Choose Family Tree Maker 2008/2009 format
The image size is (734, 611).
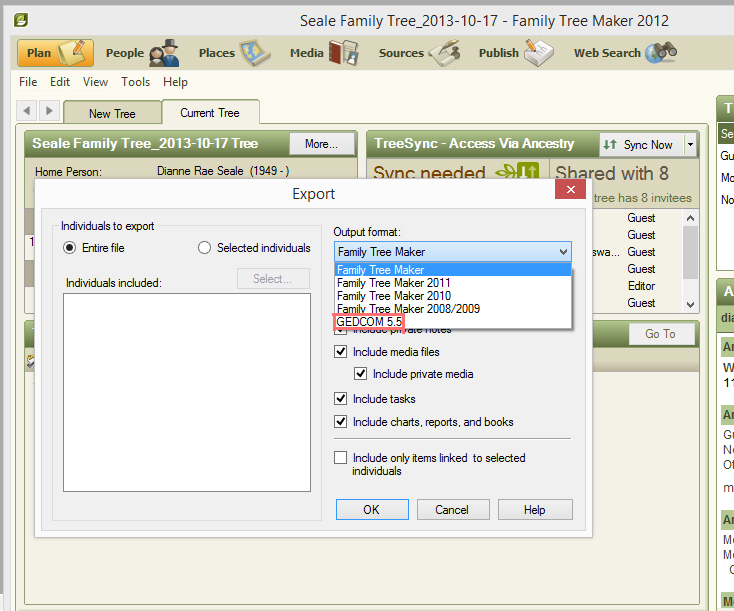[x=453, y=309]
